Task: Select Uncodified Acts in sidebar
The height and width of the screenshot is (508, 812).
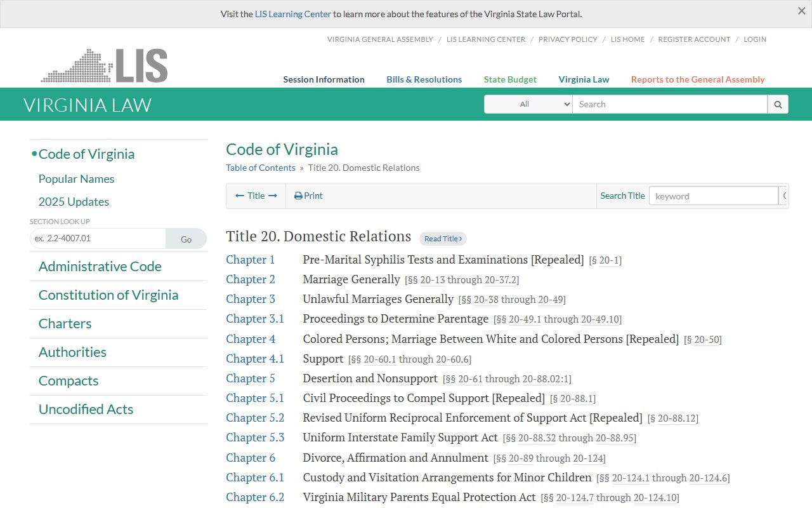Action: click(x=86, y=409)
